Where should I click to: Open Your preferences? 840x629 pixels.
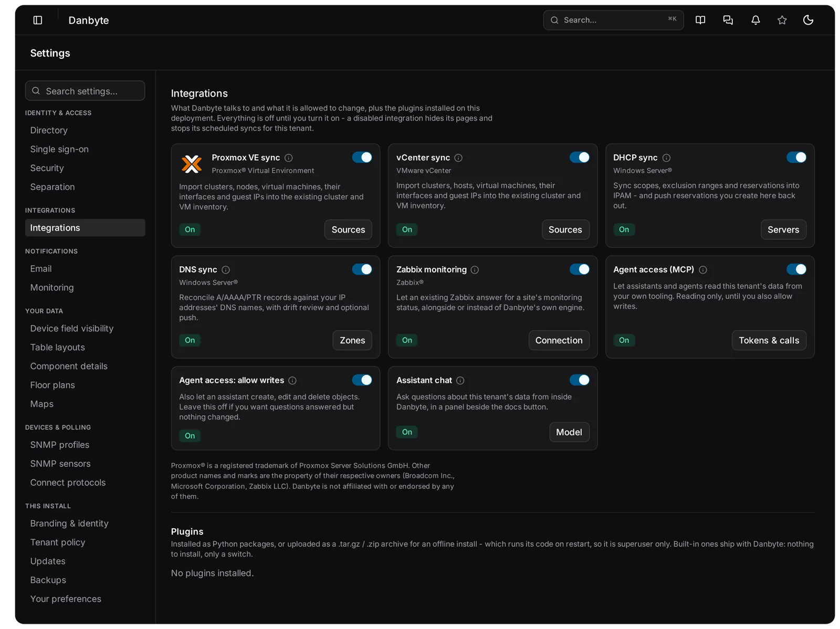pos(85,600)
